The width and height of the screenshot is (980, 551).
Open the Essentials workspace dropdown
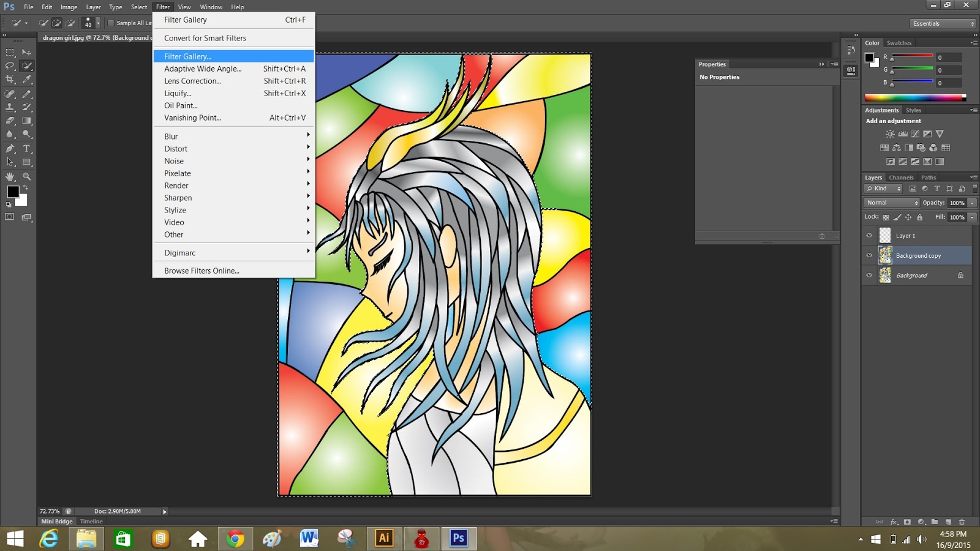click(943, 23)
